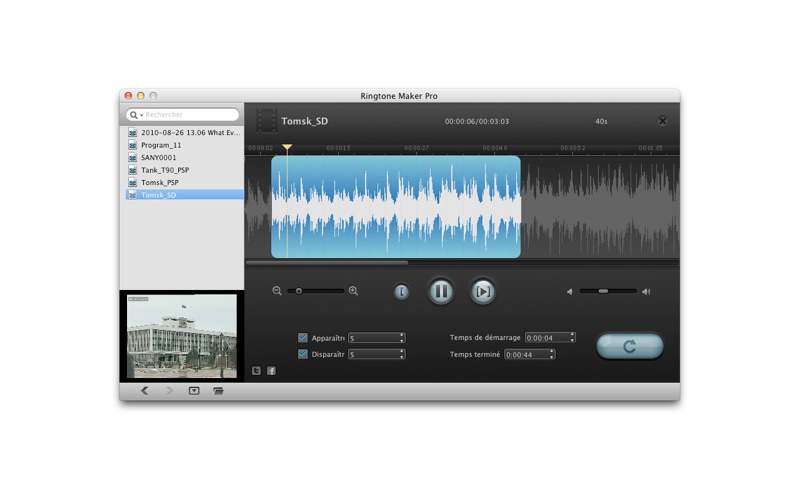Increase Apparaître value with up stepper arrow

point(402,335)
